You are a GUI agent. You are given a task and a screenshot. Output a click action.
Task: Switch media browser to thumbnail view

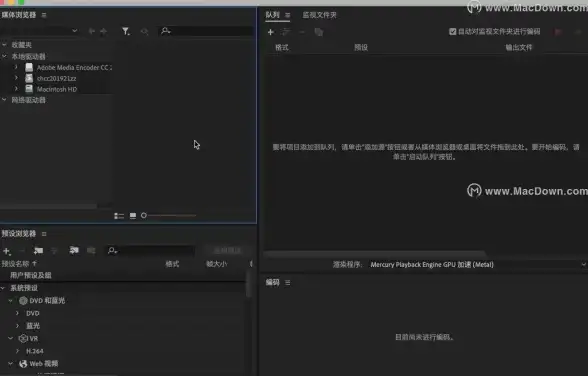click(133, 216)
